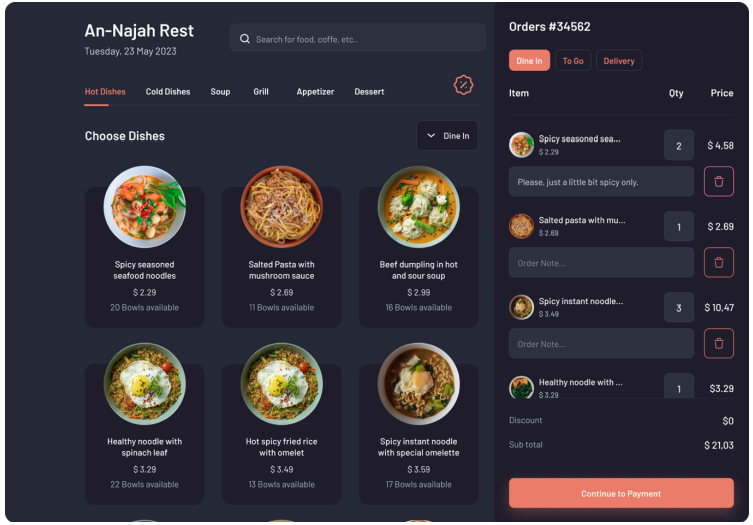Click the discount badge icon

[x=463, y=85]
